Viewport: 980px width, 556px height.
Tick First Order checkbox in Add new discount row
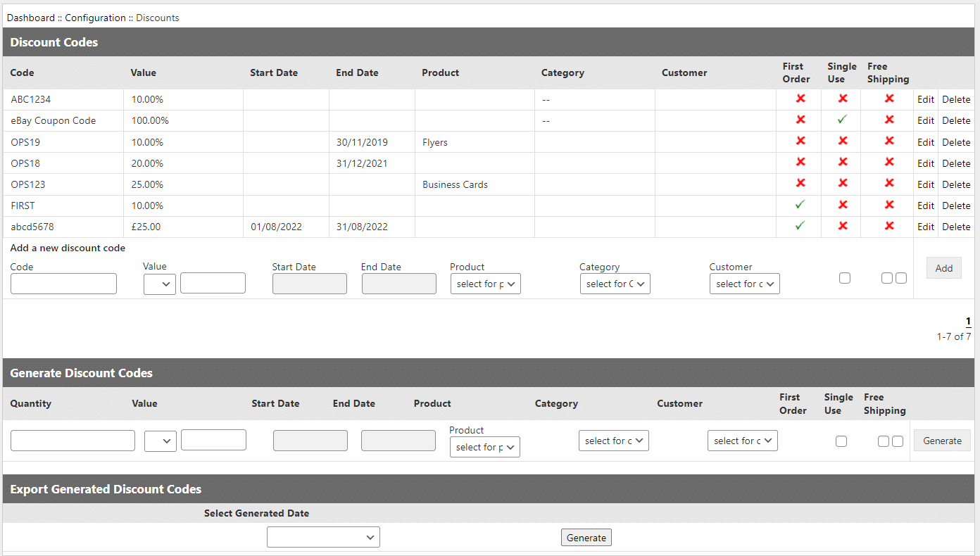tap(845, 278)
